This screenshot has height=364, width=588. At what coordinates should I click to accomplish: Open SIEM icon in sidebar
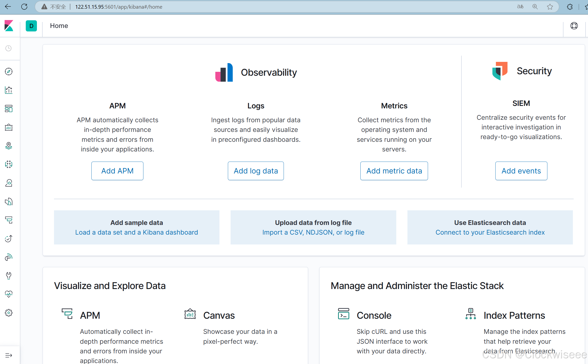tap(9, 257)
